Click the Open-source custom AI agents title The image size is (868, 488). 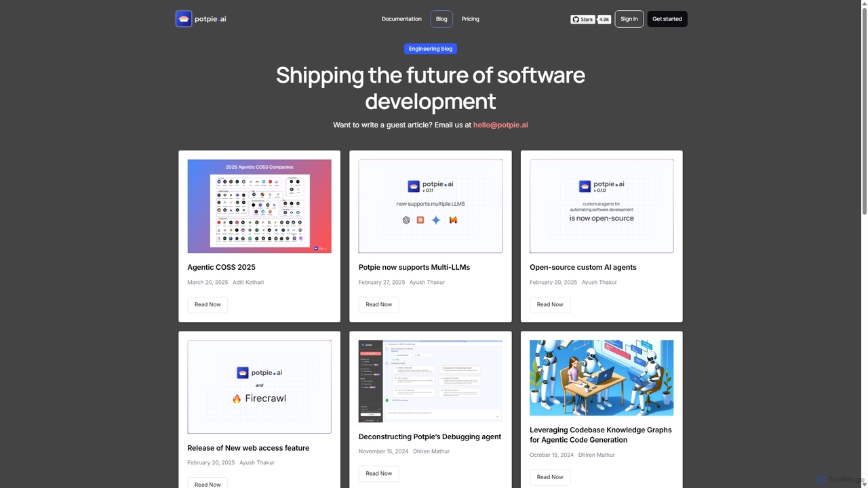pyautogui.click(x=583, y=267)
